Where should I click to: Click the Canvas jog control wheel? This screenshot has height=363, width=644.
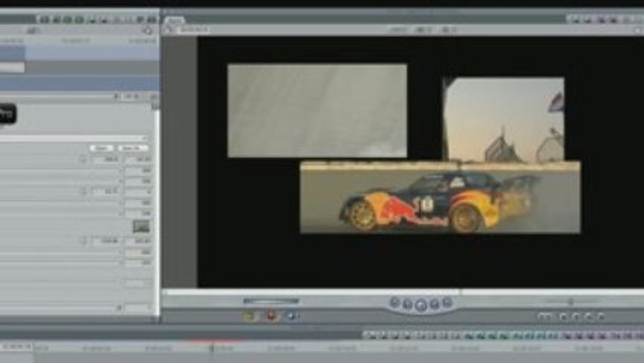[x=570, y=301]
